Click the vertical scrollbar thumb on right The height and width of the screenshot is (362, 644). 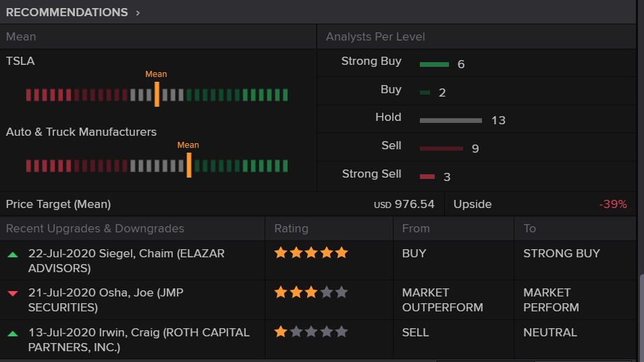(641, 317)
